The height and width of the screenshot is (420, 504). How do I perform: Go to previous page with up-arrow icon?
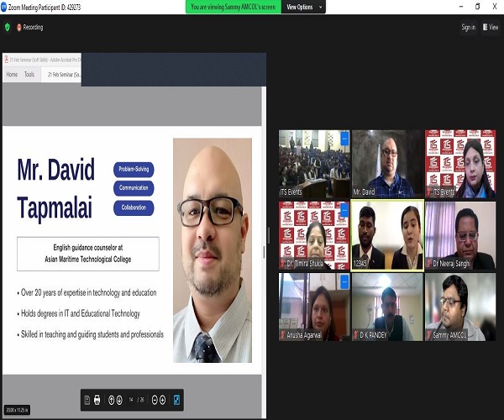click(111, 400)
